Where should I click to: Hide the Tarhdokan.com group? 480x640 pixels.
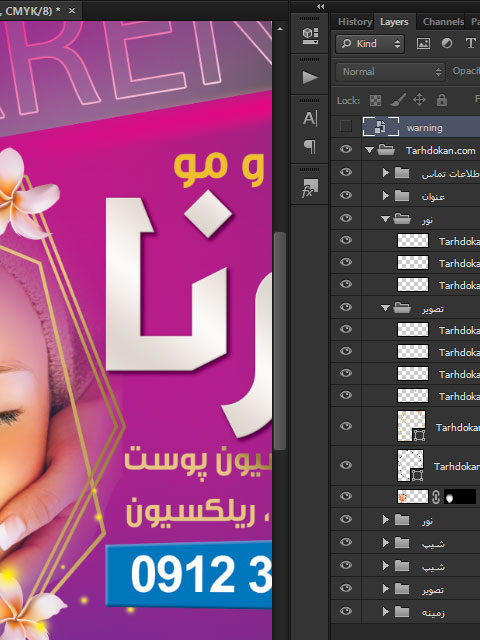(346, 150)
